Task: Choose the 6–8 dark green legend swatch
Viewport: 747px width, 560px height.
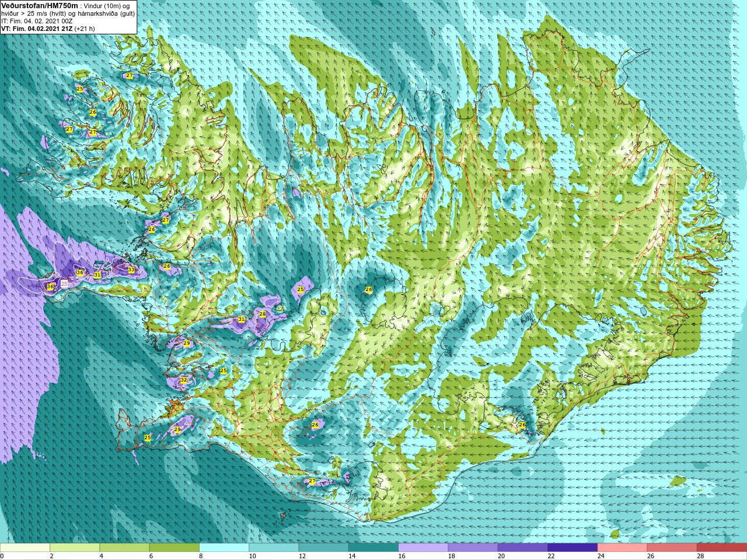Action: pos(174,548)
